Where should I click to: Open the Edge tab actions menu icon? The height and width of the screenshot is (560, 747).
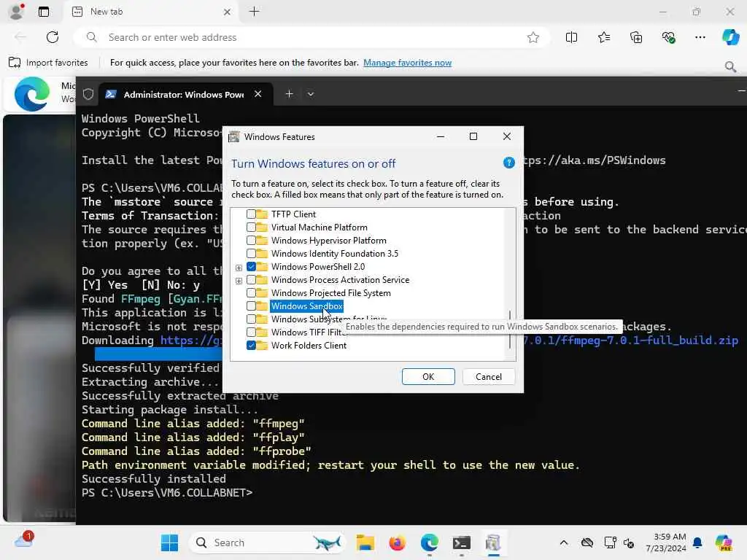44,12
